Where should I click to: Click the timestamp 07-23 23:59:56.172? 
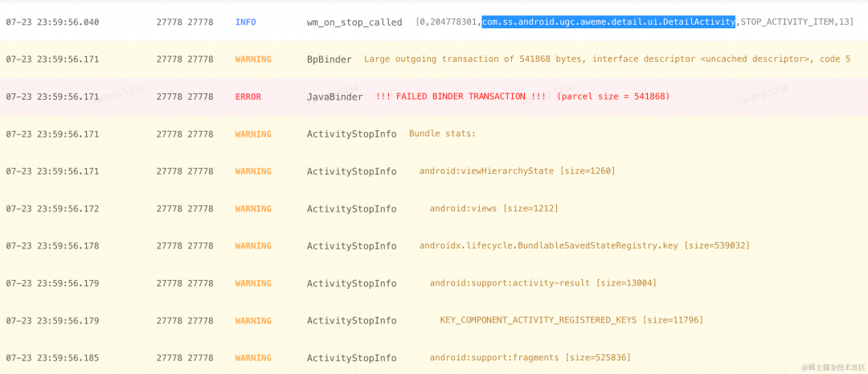(52, 208)
